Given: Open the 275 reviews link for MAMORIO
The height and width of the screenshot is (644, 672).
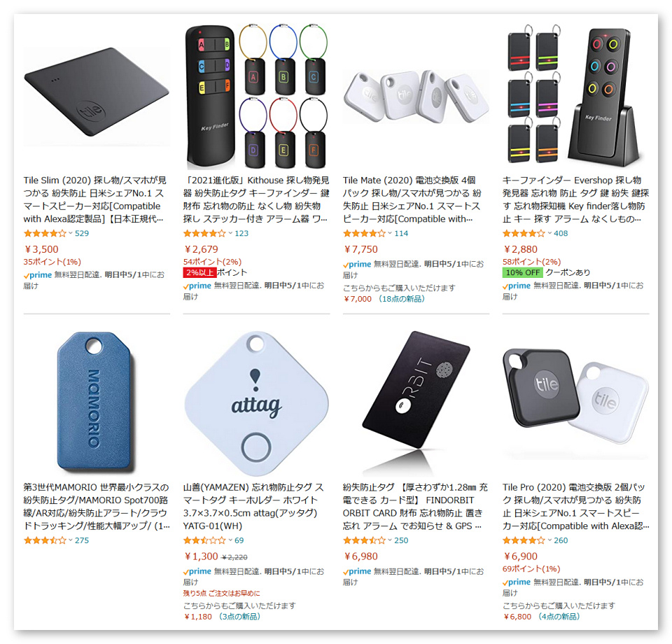Looking at the screenshot, I should point(82,540).
